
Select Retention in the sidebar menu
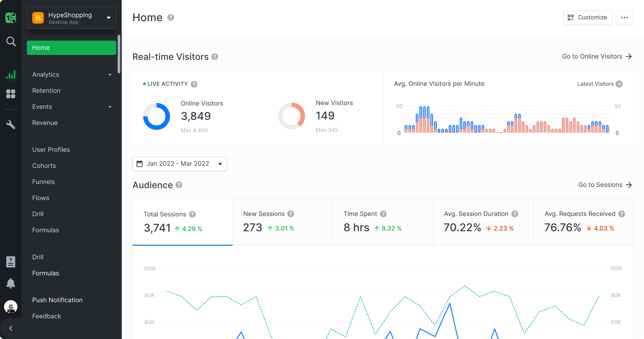pos(46,91)
